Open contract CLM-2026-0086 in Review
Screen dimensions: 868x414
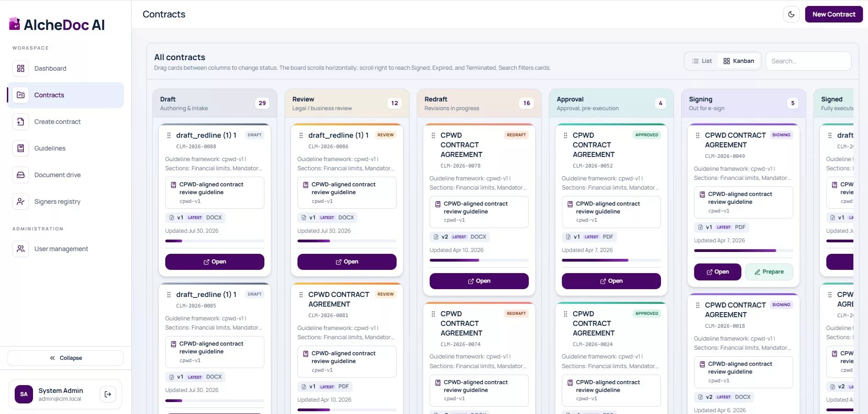click(x=347, y=262)
